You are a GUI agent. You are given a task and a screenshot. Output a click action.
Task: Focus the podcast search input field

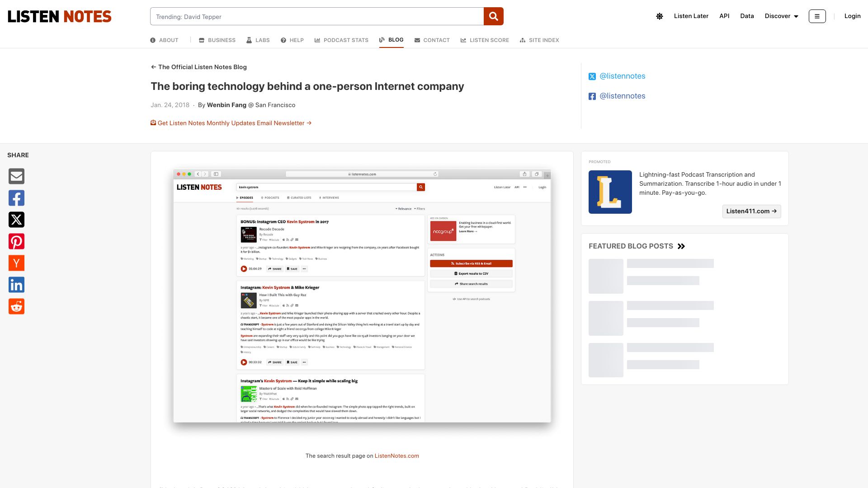[317, 16]
